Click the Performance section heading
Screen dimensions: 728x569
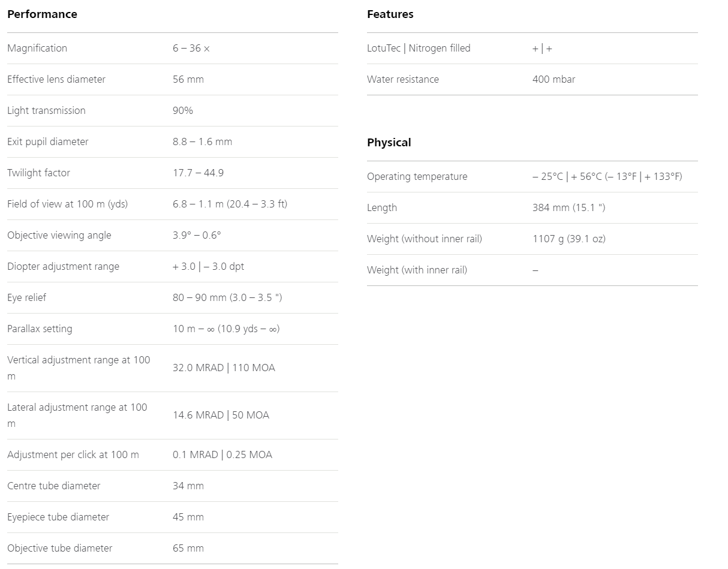pyautogui.click(x=42, y=14)
